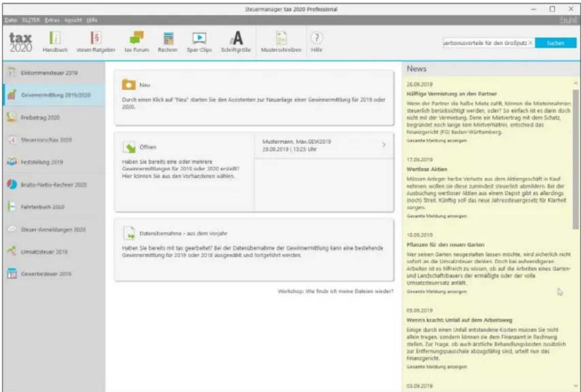The height and width of the screenshot is (392, 581).
Task: Open Fahrtenbuch 2020 sidebar icon
Action: coord(11,207)
